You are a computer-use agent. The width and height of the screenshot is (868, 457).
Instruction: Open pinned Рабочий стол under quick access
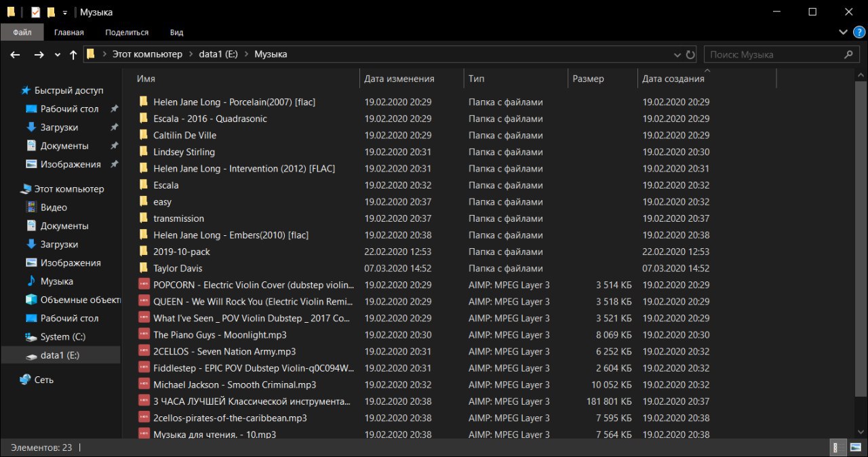(69, 108)
